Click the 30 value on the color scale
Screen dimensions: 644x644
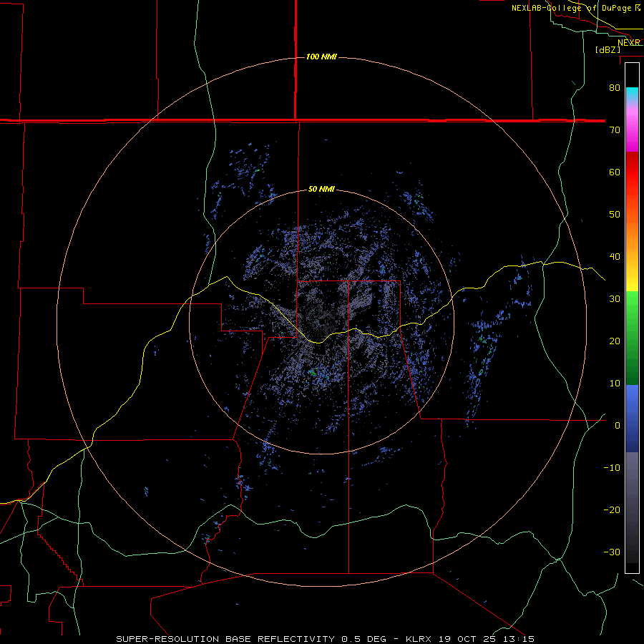tap(615, 299)
